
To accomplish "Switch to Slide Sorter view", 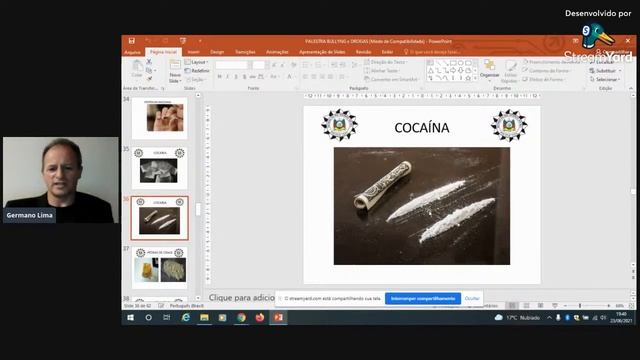I will pyautogui.click(x=527, y=306).
